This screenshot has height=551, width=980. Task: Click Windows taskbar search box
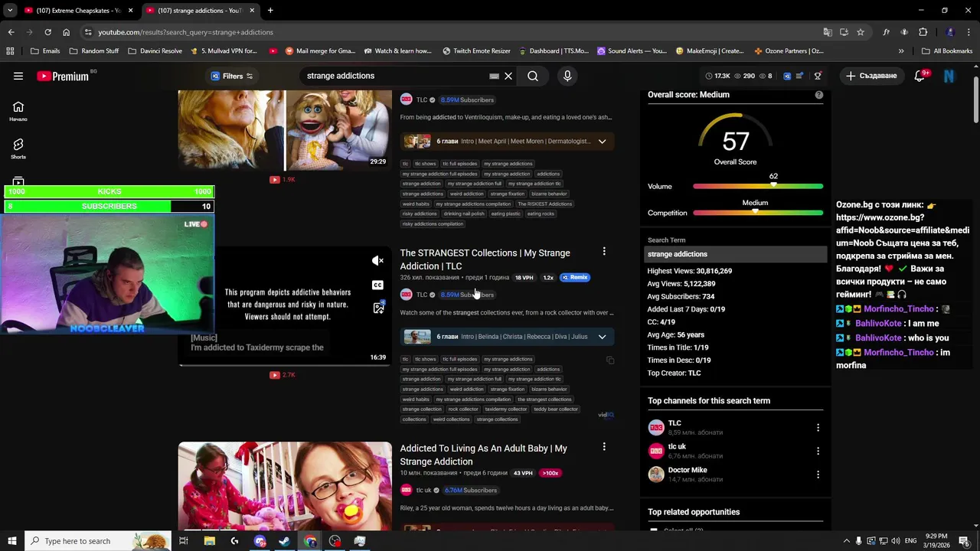(98, 541)
